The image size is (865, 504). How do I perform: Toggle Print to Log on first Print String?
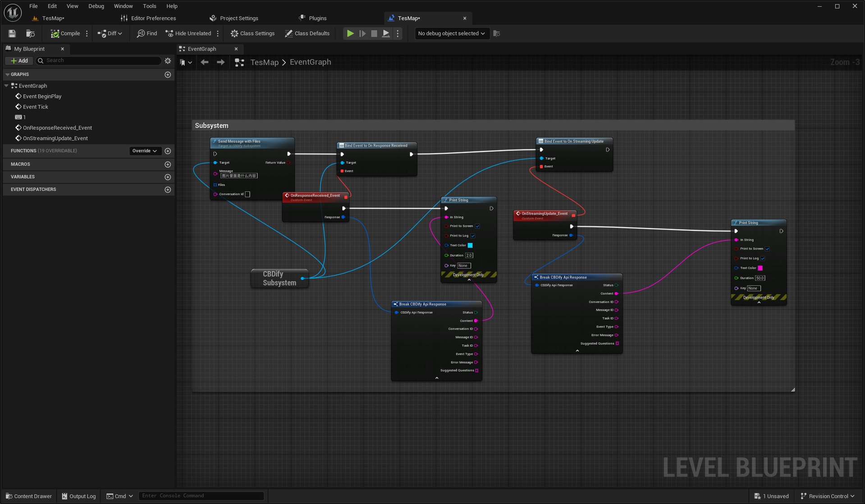click(x=473, y=235)
